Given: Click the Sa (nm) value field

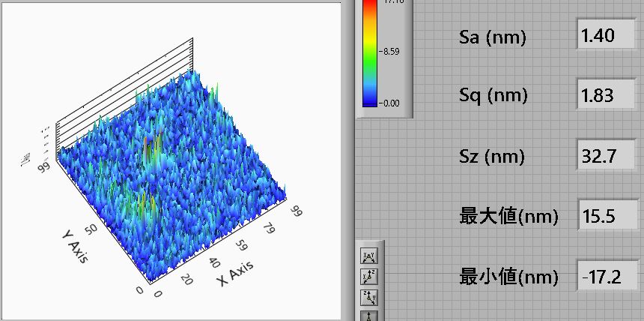Looking at the screenshot, I should pos(607,35).
